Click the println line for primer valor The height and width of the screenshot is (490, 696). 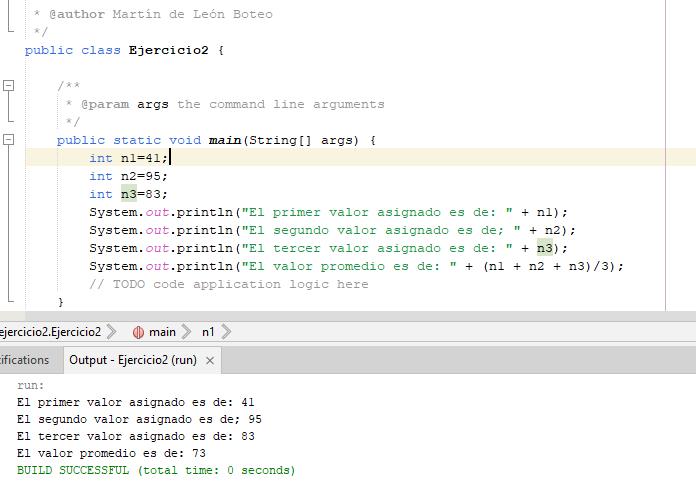coord(328,212)
